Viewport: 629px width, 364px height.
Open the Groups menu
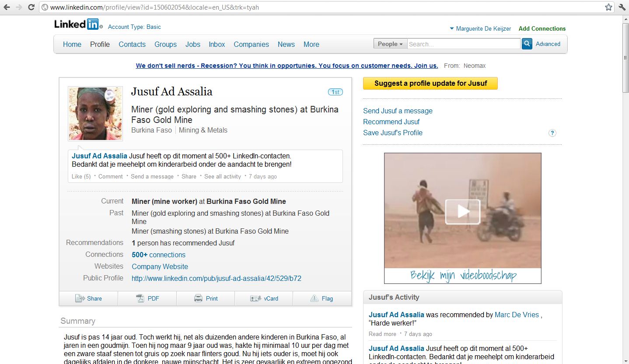pyautogui.click(x=165, y=44)
